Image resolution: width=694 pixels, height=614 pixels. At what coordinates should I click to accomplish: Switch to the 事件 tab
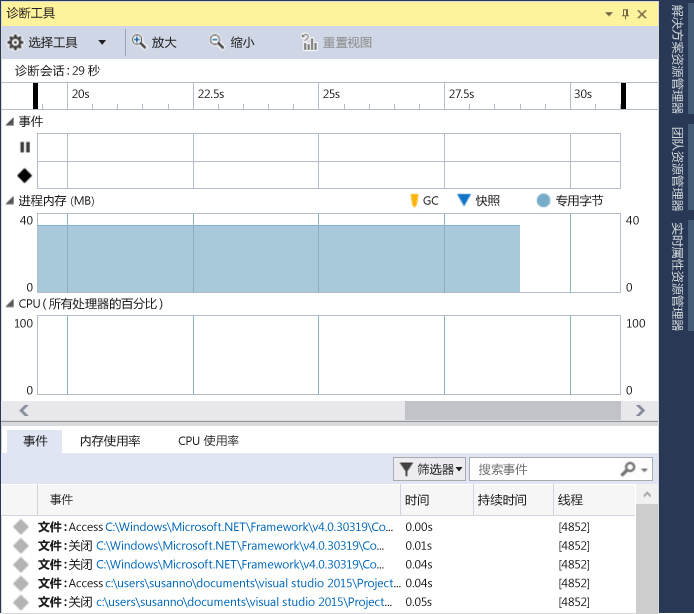pyautogui.click(x=35, y=441)
